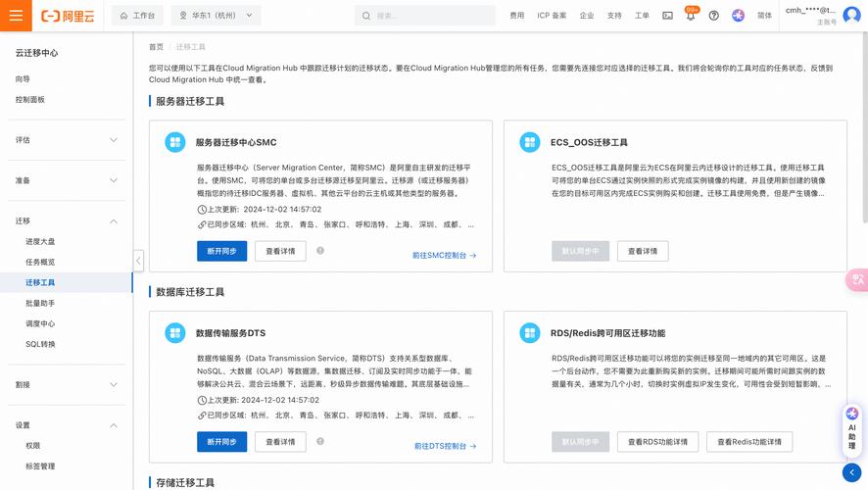Click the pink floating feedback icon
868x490 pixels.
(857, 279)
